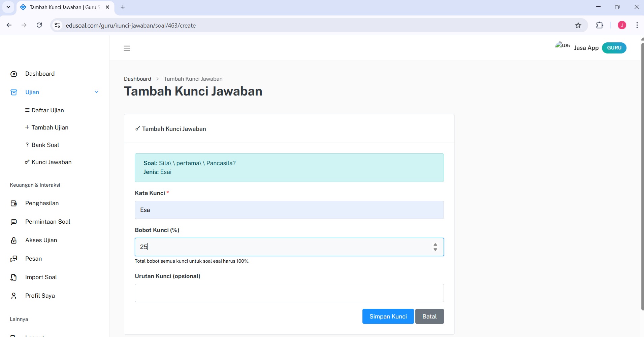The width and height of the screenshot is (644, 337).
Task: Click the Permintaan Soal chat icon
Action: click(x=14, y=222)
